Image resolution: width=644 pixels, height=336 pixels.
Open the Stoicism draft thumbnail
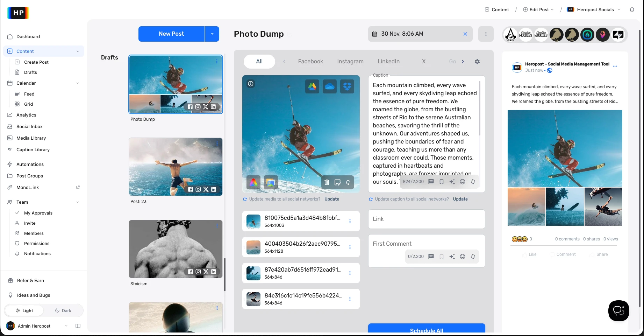176,249
